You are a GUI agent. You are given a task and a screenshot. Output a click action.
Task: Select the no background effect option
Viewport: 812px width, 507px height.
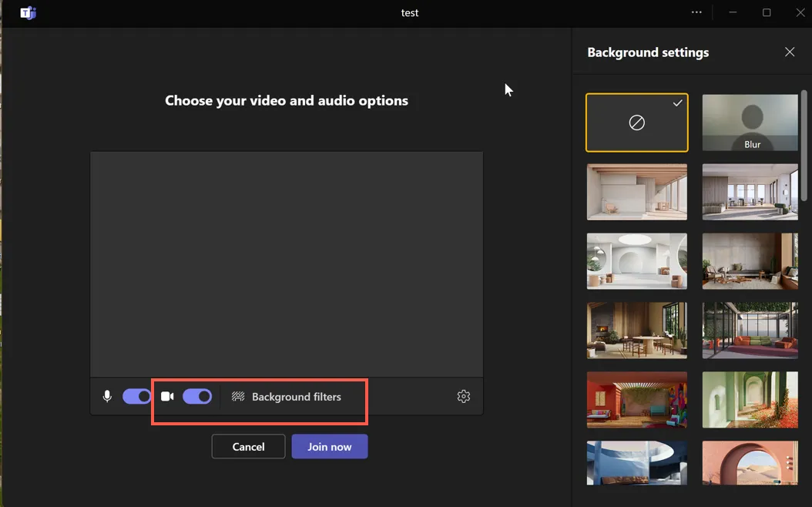637,123
